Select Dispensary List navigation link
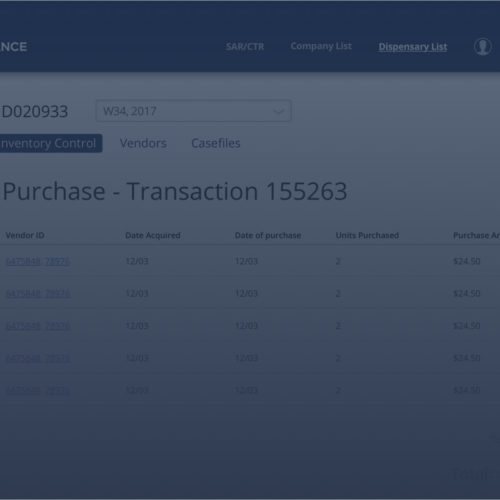Image resolution: width=500 pixels, height=500 pixels. pyautogui.click(x=413, y=47)
